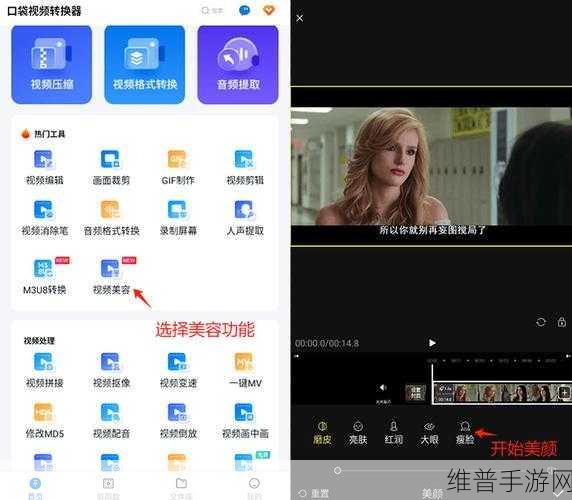This screenshot has height=500, width=572.
Task: Open the 视频压缩 video compression card
Action: click(x=51, y=65)
